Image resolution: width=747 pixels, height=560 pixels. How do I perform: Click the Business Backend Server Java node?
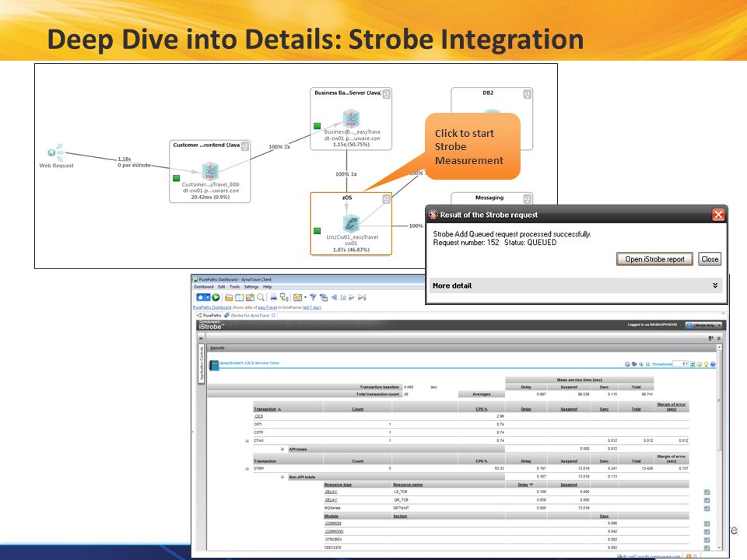point(351,118)
